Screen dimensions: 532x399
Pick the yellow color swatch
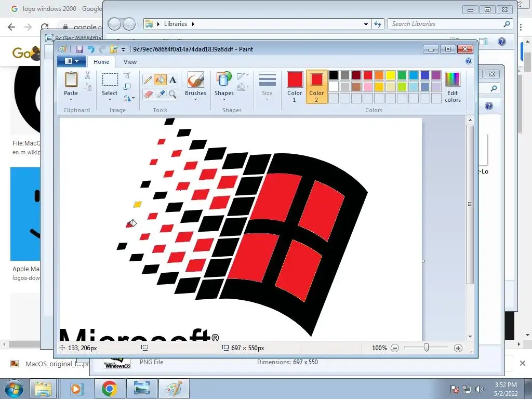point(391,75)
